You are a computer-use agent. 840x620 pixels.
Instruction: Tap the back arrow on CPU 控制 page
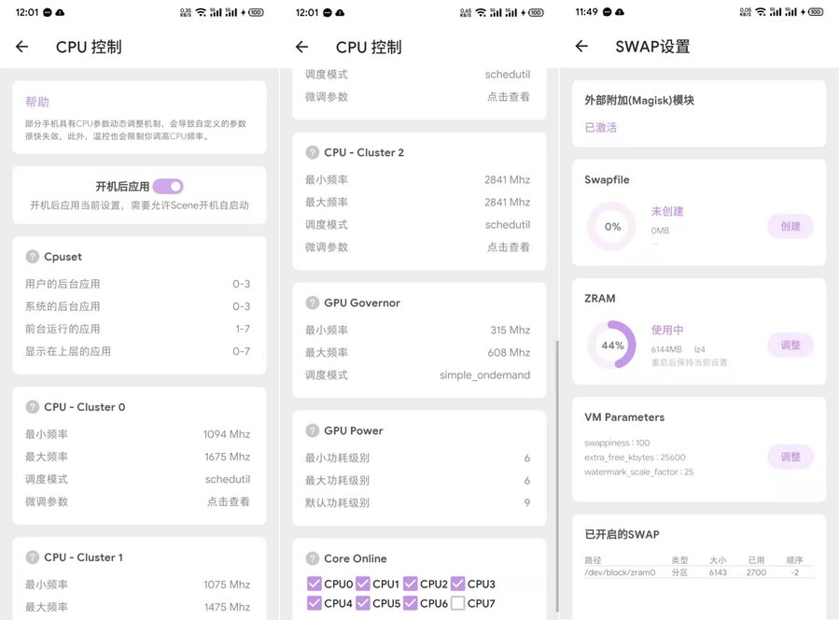(21, 46)
